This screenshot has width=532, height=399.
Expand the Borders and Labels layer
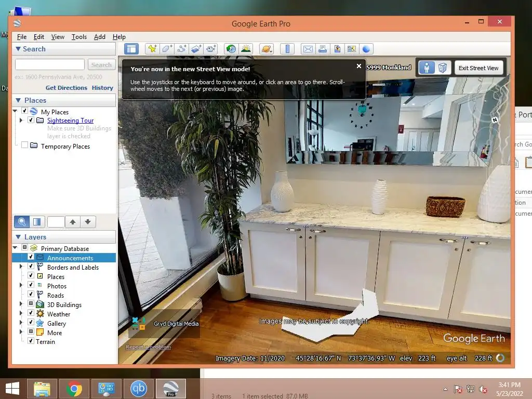(21, 267)
